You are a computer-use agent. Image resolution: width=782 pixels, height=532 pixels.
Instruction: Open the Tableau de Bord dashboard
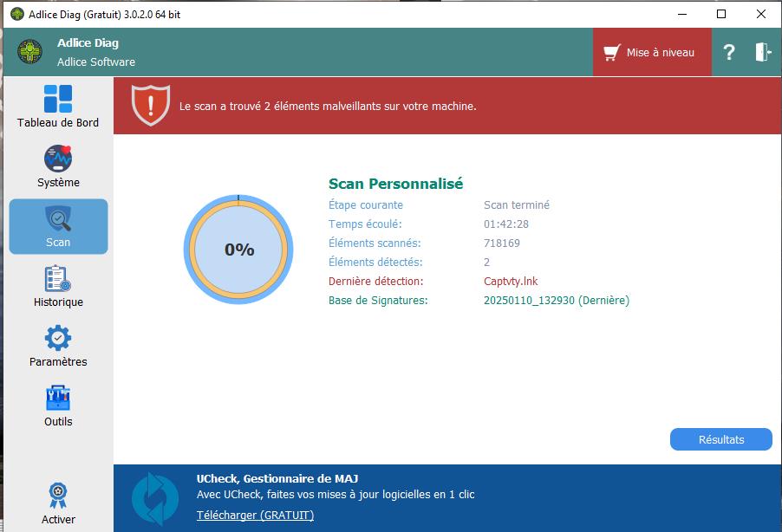coord(58,107)
